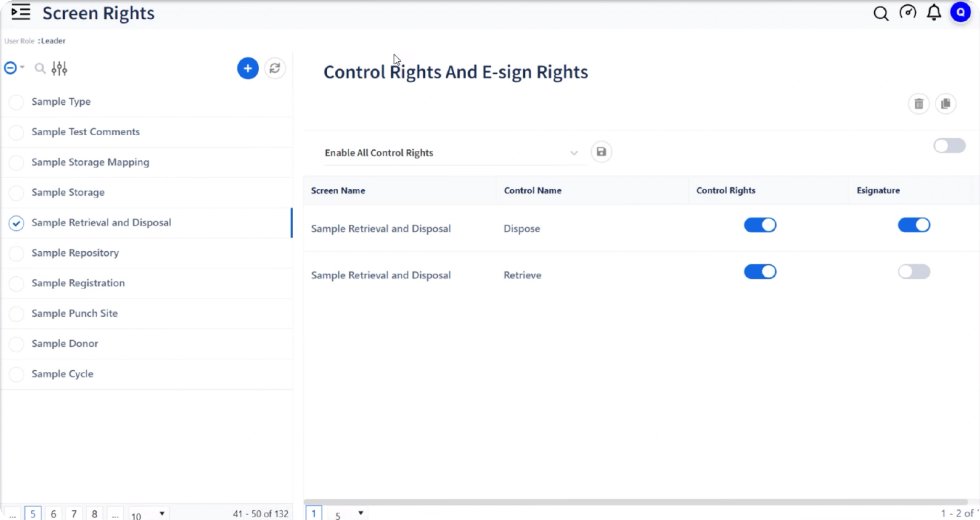Select the Sample Type radio circle
The width and height of the screenshot is (980, 520).
[17, 102]
